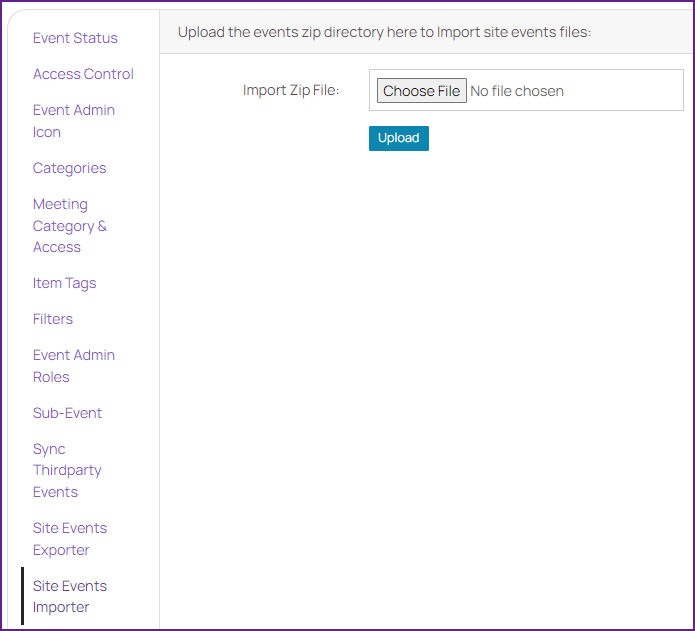This screenshot has height=631, width=695.
Task: Go to Access Control settings
Action: (83, 74)
